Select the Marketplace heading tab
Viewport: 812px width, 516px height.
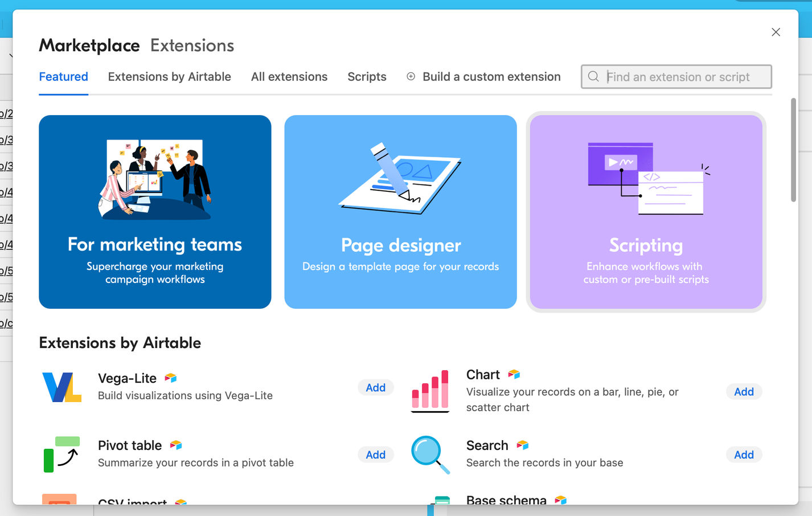(89, 46)
